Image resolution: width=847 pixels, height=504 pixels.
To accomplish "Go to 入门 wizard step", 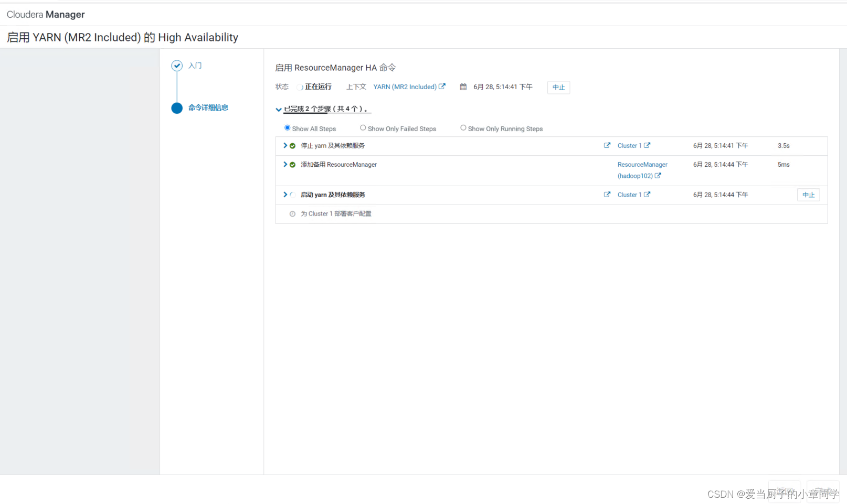I will tap(195, 66).
